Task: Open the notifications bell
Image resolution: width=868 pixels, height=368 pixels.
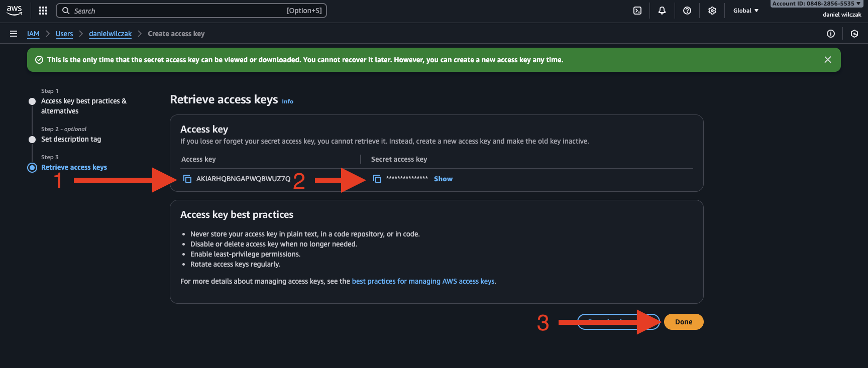Action: coord(662,11)
